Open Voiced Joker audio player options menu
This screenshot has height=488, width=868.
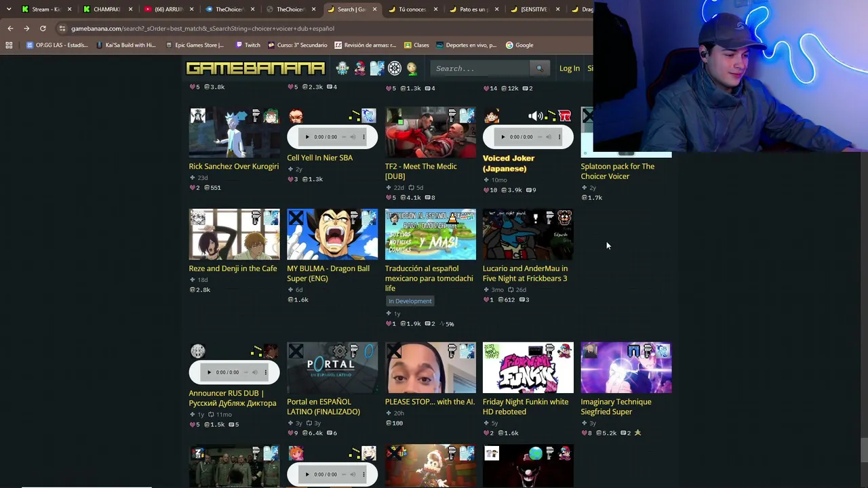pos(559,137)
